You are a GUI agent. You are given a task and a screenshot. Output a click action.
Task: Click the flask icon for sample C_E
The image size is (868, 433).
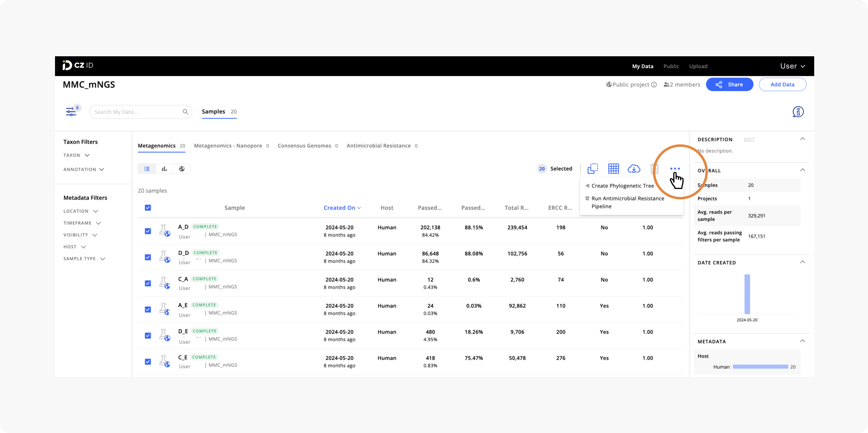[x=164, y=361]
